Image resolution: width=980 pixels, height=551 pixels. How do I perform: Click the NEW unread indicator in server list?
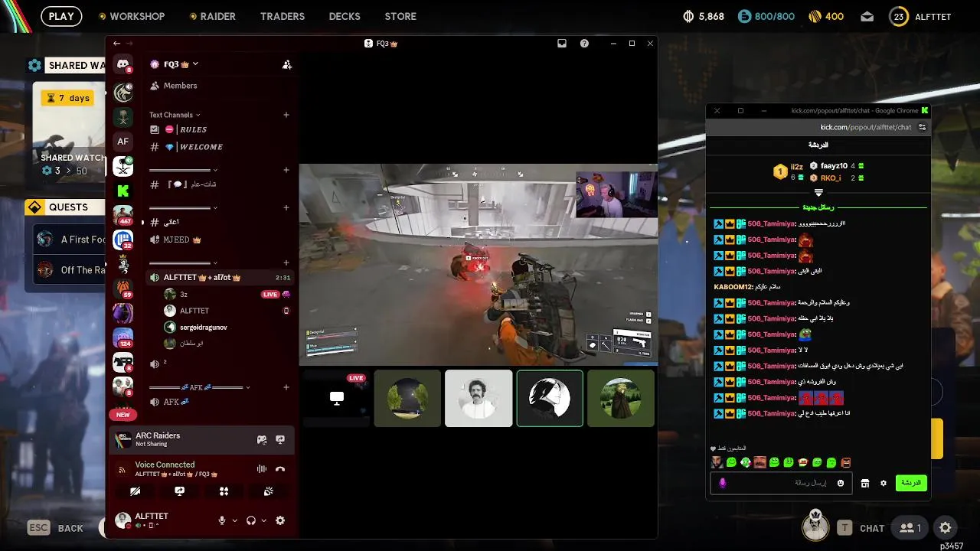[x=122, y=414]
